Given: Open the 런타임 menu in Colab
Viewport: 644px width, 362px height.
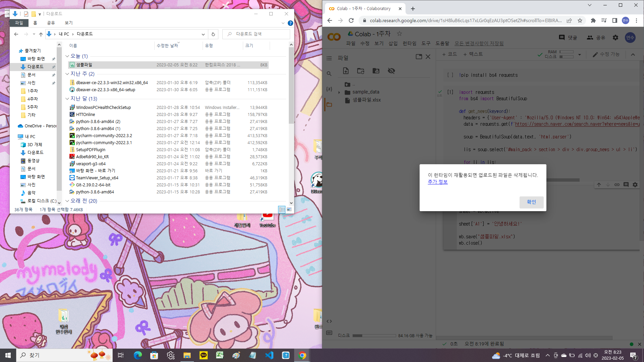Looking at the screenshot, I should (409, 43).
